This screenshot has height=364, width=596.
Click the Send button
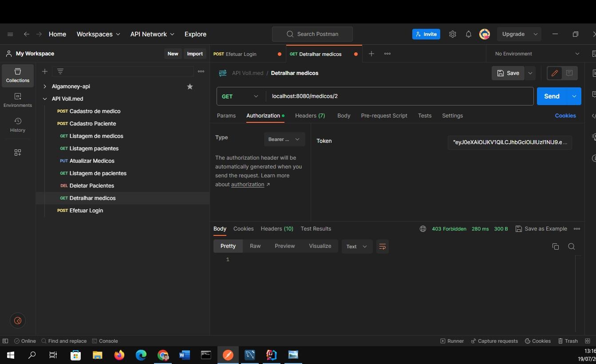552,96
